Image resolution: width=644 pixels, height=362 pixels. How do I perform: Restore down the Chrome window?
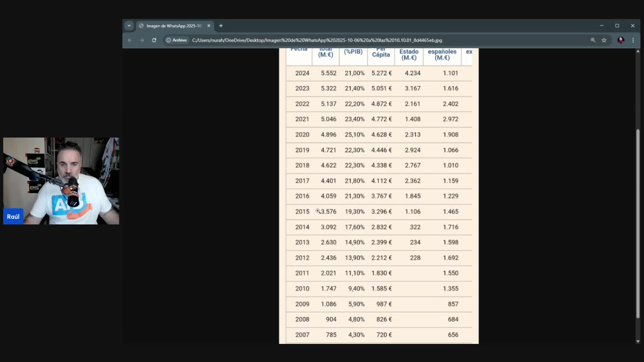[617, 26]
